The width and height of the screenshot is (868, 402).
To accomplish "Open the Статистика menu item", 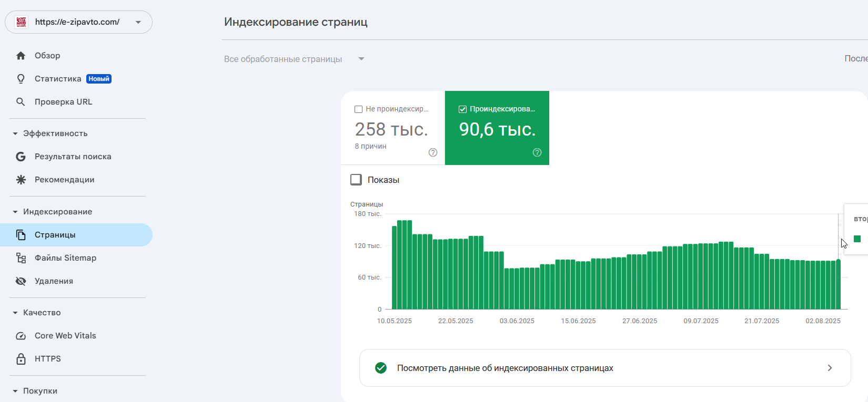I will [76, 79].
